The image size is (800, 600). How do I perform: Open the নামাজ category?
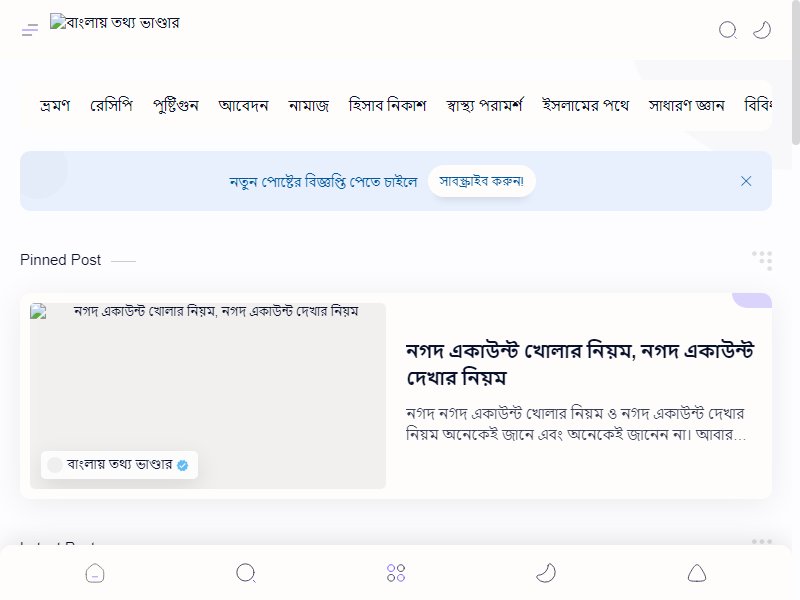309,105
